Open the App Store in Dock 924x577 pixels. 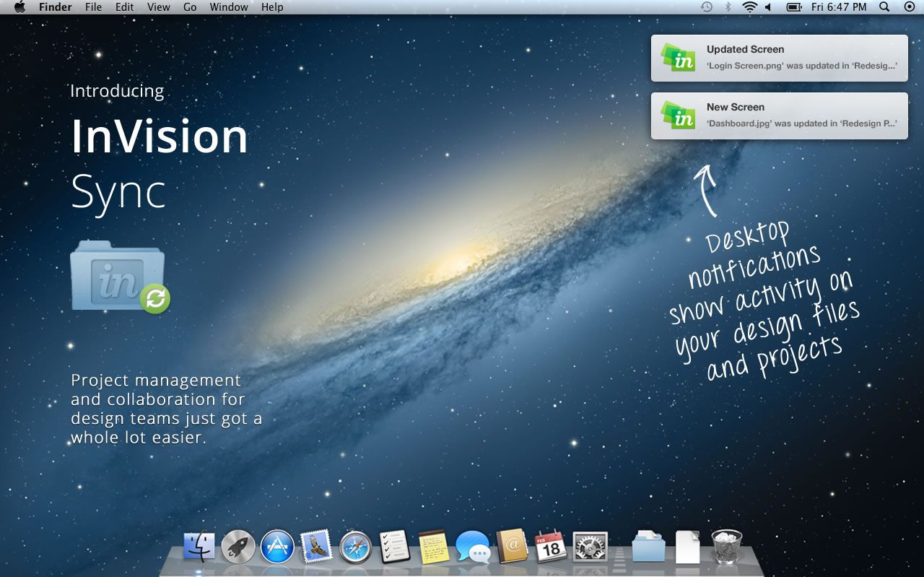coord(277,547)
